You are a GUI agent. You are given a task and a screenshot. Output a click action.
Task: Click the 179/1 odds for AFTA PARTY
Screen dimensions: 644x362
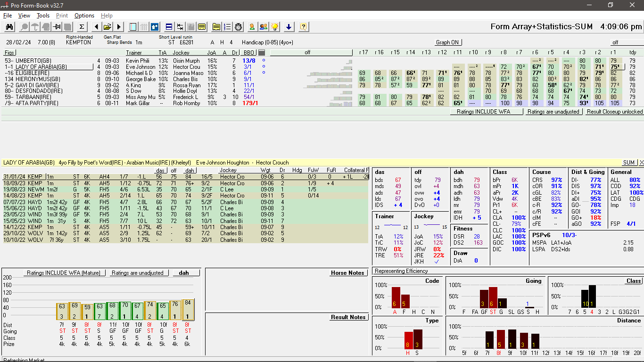250,103
